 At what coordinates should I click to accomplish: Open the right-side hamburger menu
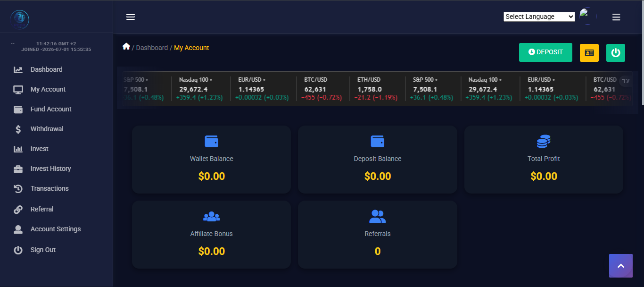click(x=616, y=17)
